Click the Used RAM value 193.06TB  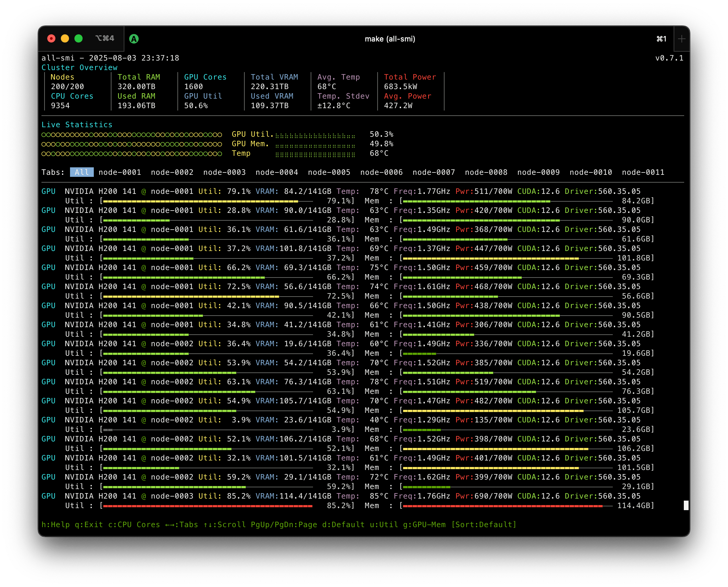(x=137, y=105)
